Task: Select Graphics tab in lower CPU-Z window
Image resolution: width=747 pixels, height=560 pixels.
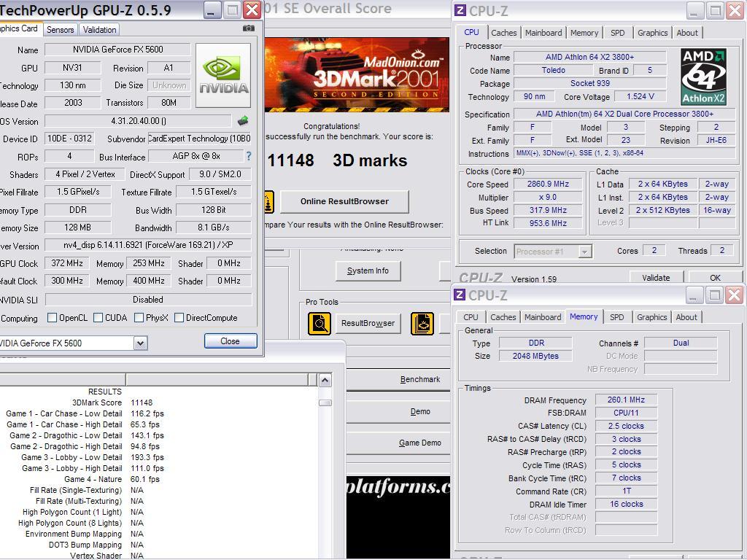Action: [651, 317]
